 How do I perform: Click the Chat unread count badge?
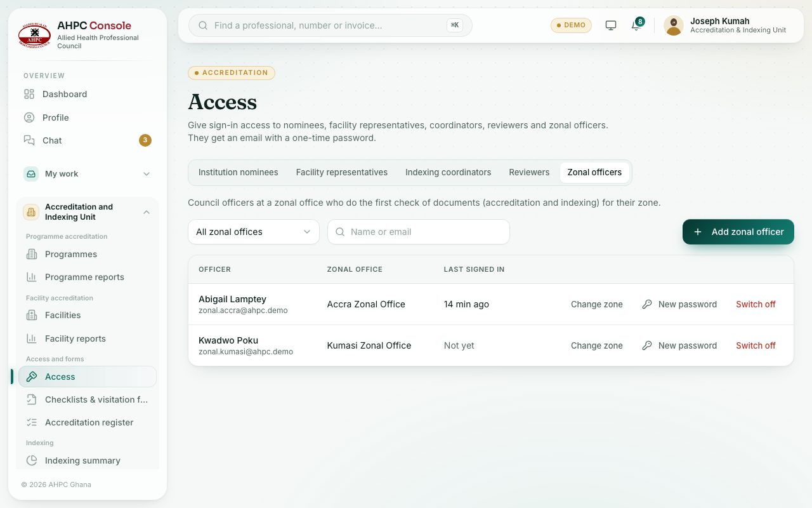pyautogui.click(x=145, y=140)
